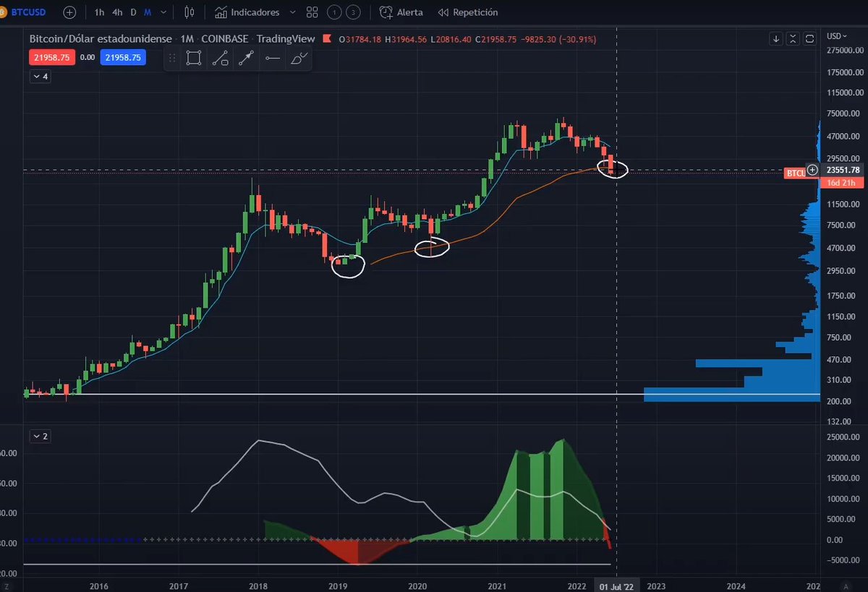The height and width of the screenshot is (592, 868).
Task: Click the red flag icon beside TradingView
Action: (328, 38)
